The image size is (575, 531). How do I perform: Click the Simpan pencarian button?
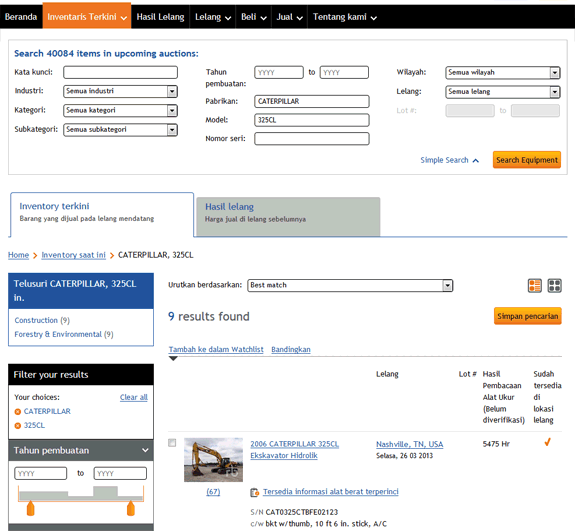527,316
